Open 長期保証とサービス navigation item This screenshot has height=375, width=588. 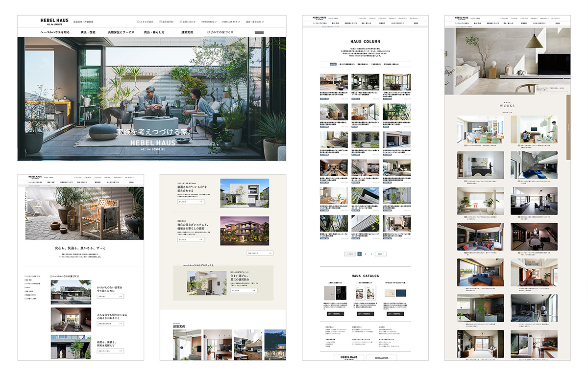121,32
